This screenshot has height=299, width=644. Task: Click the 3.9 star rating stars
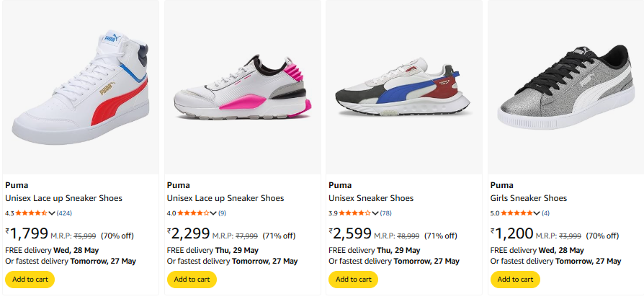tap(354, 213)
